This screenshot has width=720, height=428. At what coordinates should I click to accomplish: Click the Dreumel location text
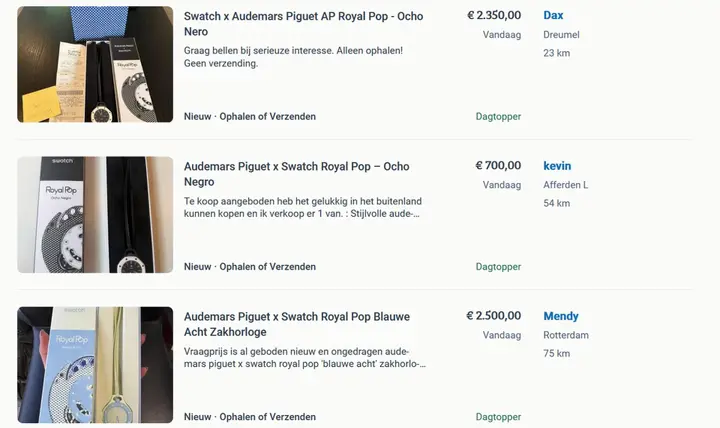coord(561,34)
